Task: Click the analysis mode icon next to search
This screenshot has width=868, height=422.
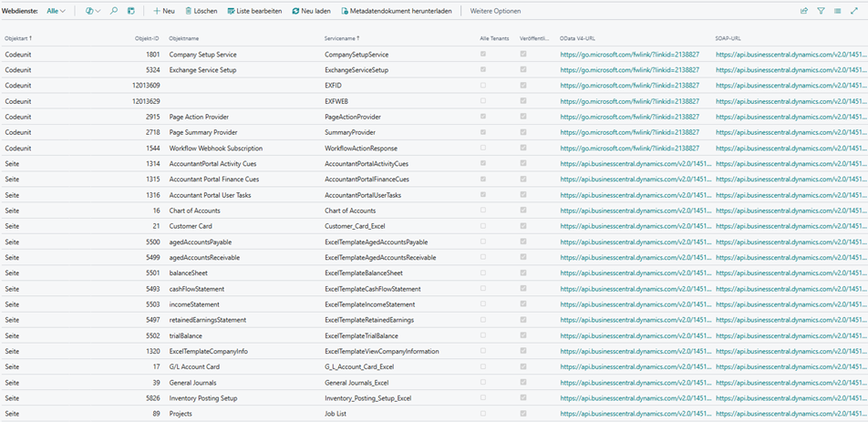Action: (131, 11)
